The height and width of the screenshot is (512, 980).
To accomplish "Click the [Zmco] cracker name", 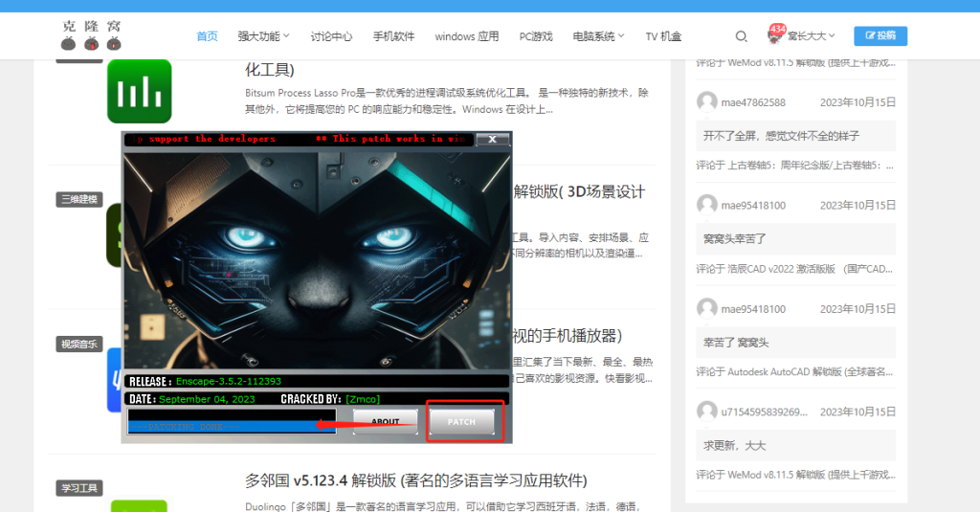I will pos(363,399).
